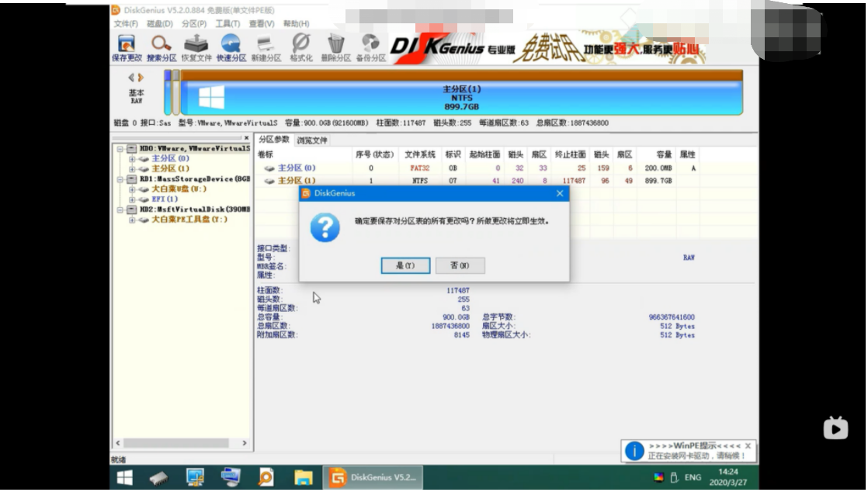The height and width of the screenshot is (492, 868).
Task: Click the disk tree horizontal scrollbar thumb
Action: point(176,443)
